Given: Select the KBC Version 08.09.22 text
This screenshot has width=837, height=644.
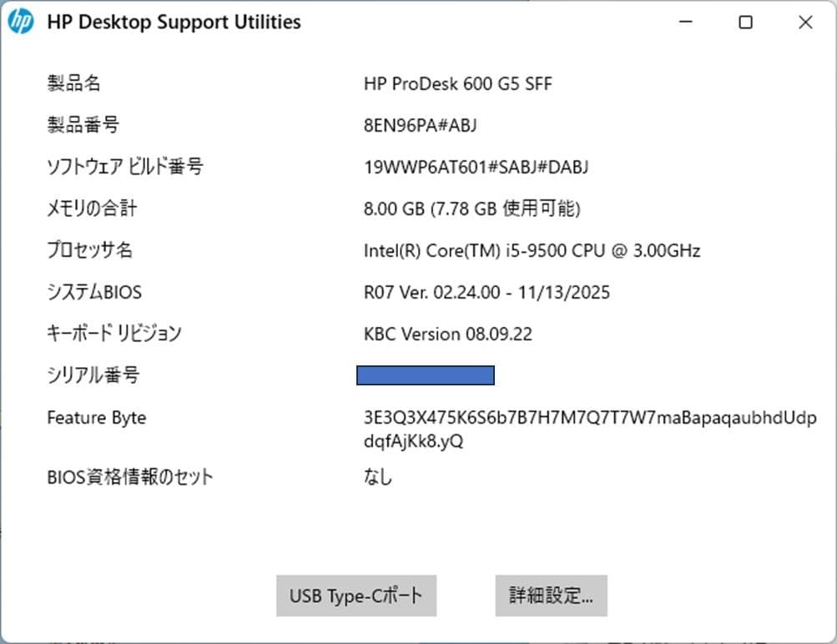Looking at the screenshot, I should point(447,334).
